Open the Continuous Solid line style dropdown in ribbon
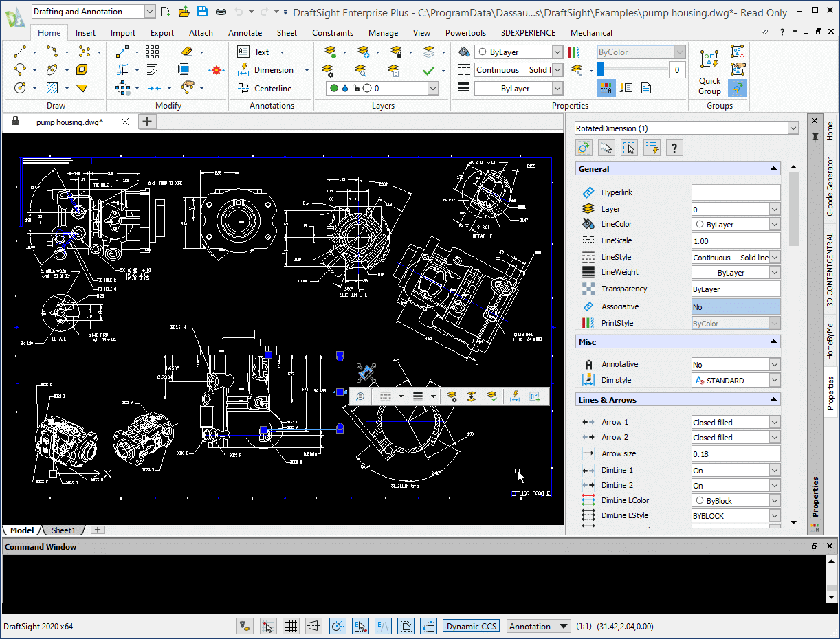 coord(557,69)
